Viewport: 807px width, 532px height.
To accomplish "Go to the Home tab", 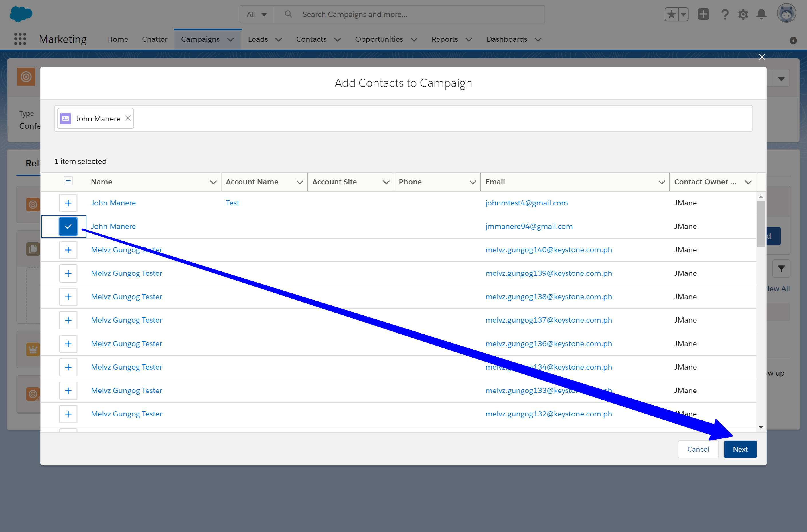I will point(117,39).
